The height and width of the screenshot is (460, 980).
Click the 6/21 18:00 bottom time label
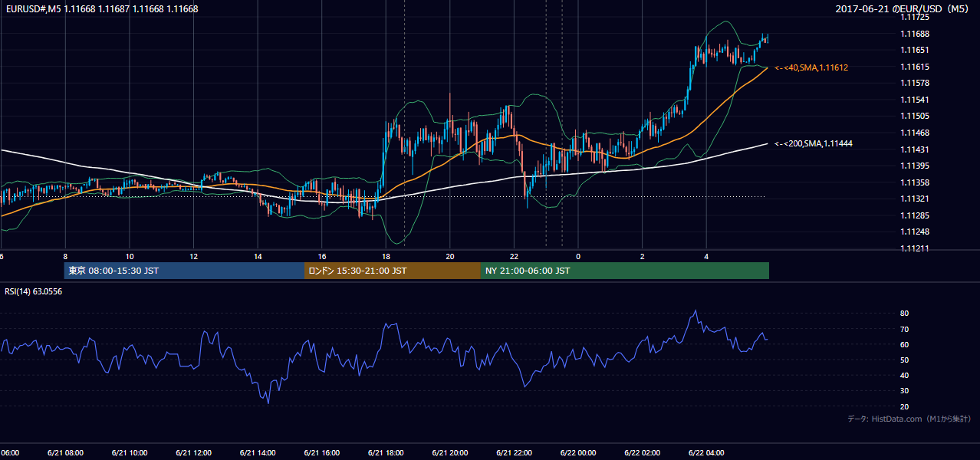(x=386, y=453)
